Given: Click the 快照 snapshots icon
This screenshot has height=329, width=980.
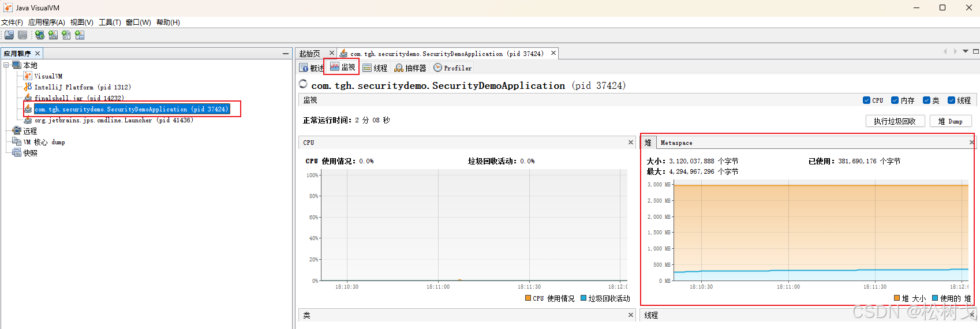Looking at the screenshot, I should (17, 153).
